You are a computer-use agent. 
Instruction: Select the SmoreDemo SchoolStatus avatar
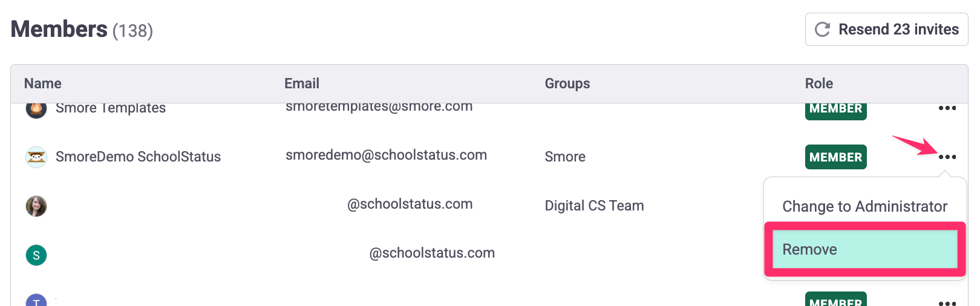(36, 157)
